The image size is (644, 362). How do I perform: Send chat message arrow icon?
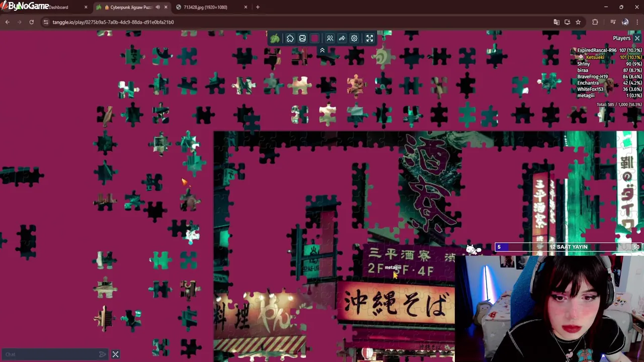point(103,354)
